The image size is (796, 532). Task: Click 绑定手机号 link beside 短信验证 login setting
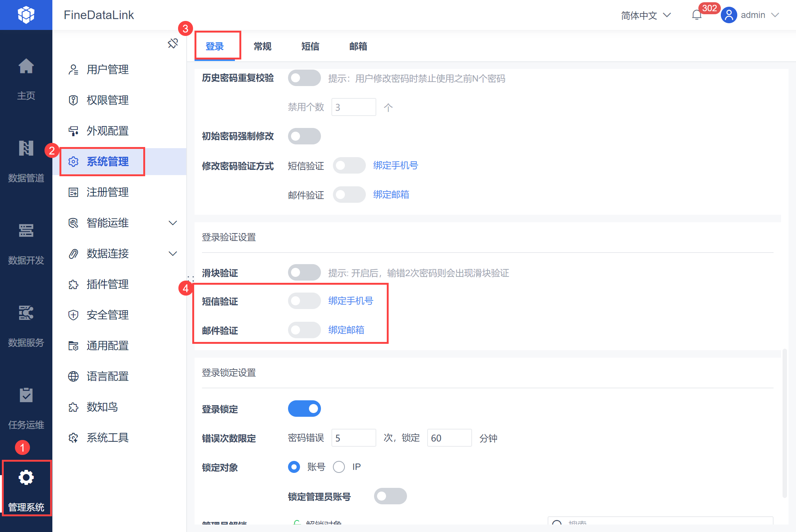tap(350, 301)
